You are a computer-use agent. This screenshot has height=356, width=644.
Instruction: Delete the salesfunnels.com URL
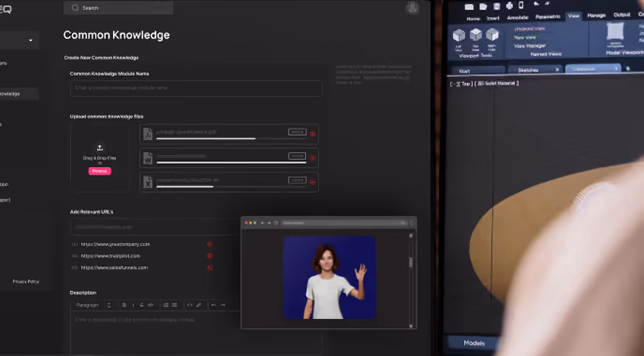[x=210, y=267]
